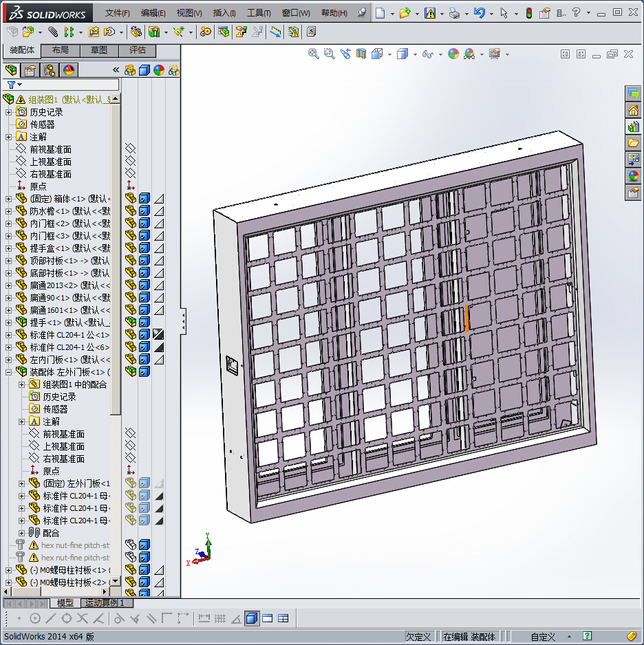Toggle transparency for 扁通2013<2> row
Image resolution: width=644 pixels, height=645 pixels.
pos(159,285)
